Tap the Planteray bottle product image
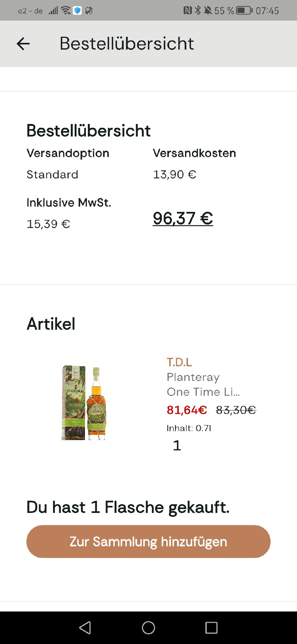The image size is (297, 644). (84, 402)
